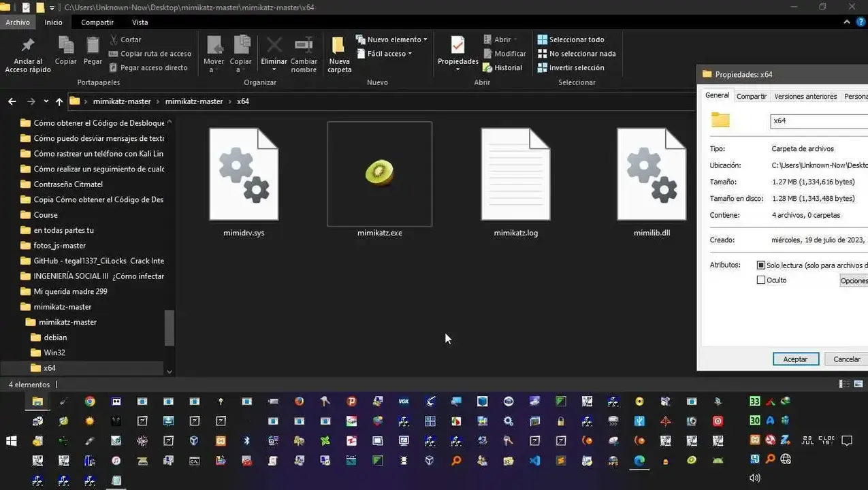Click Aceptar in properties dialog

[795, 359]
